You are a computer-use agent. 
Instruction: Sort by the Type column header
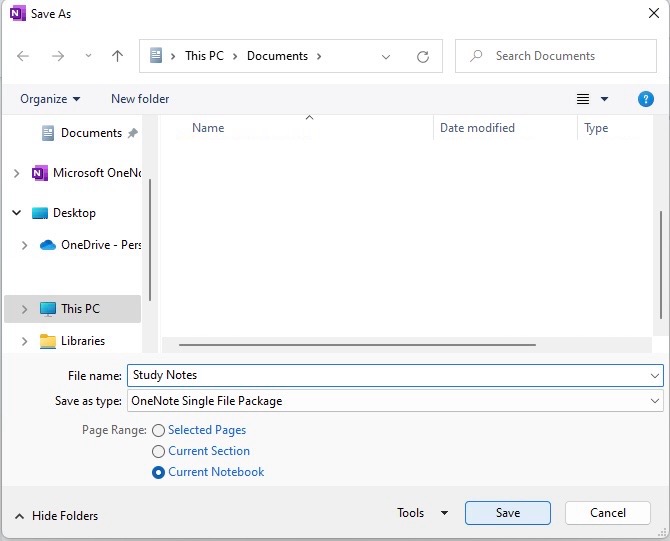pos(596,128)
